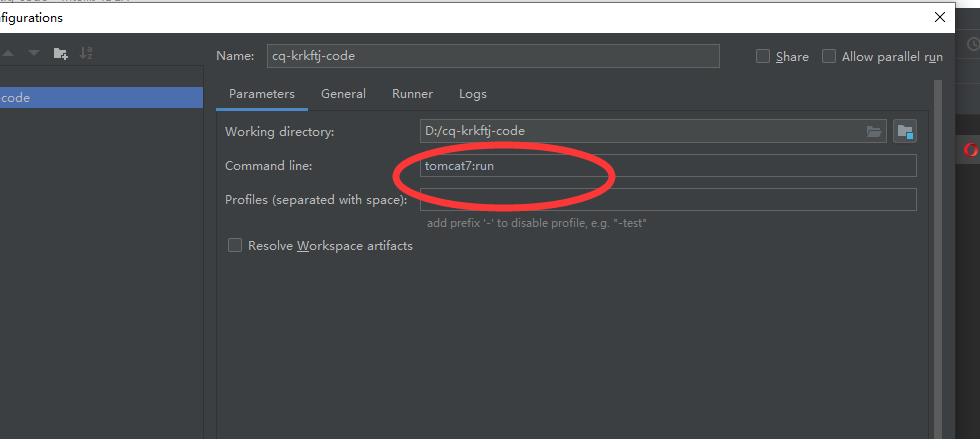The height and width of the screenshot is (439, 980).
Task: Click the 'Profiles (separated with space):' label
Action: click(316, 200)
